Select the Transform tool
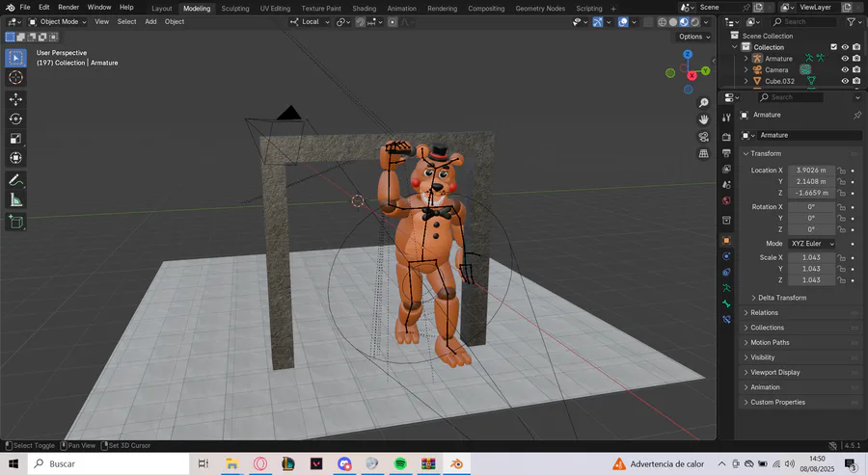The width and height of the screenshot is (868, 475). point(15,158)
